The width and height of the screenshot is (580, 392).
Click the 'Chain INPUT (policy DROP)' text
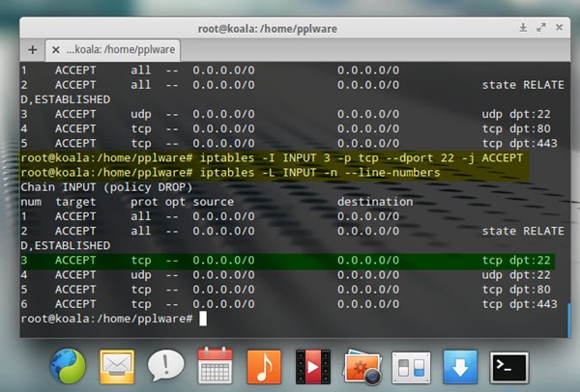(x=106, y=187)
